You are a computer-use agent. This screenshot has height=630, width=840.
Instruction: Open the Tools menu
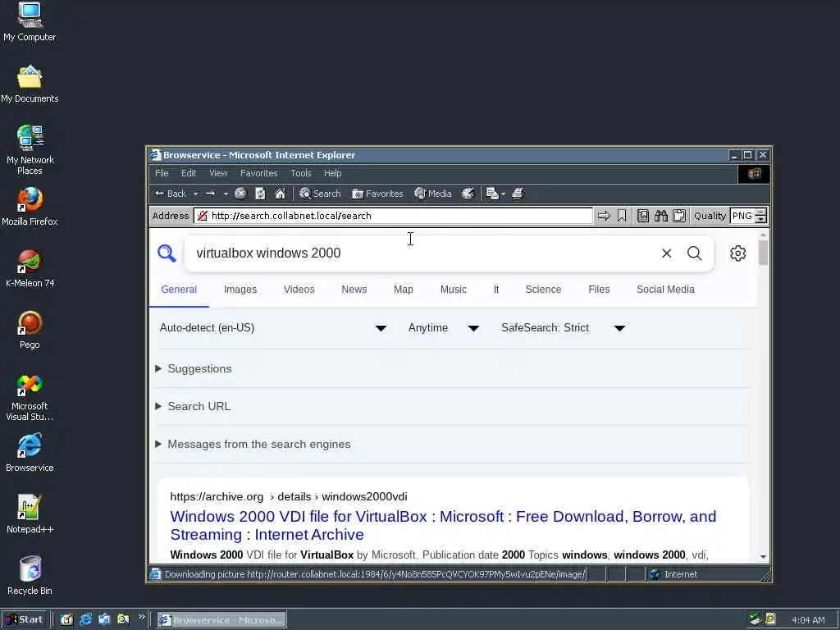coord(300,173)
